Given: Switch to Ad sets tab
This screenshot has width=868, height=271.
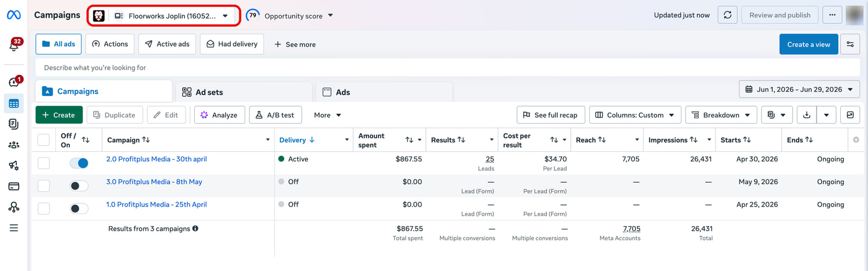Looking at the screenshot, I should [x=244, y=92].
